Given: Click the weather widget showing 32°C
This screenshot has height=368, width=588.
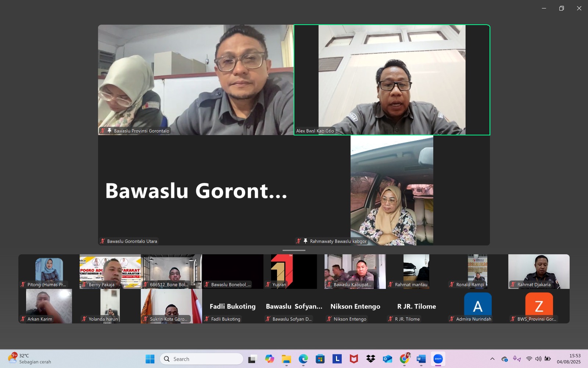Looking at the screenshot, I should click(29, 359).
